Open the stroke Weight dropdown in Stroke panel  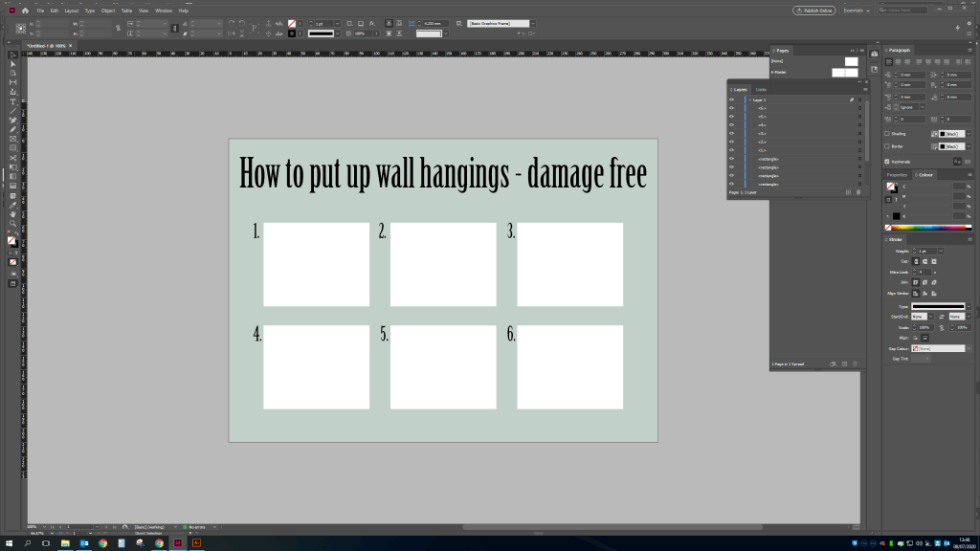(x=942, y=251)
